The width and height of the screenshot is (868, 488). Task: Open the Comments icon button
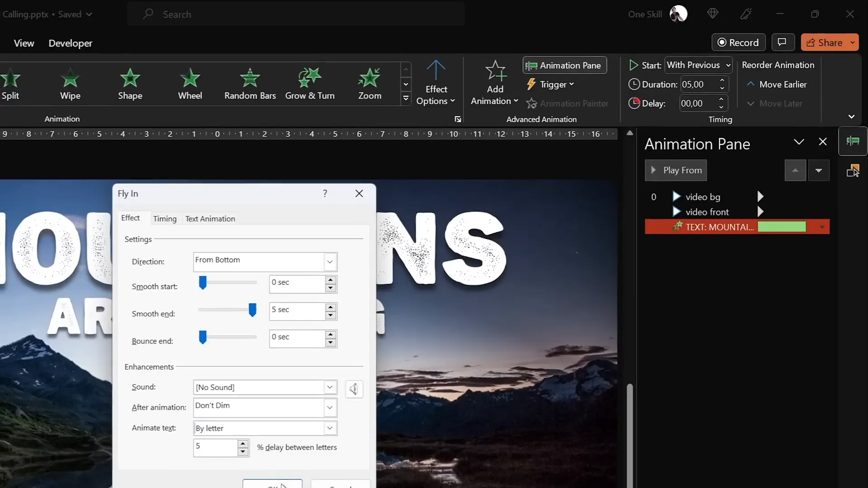782,42
